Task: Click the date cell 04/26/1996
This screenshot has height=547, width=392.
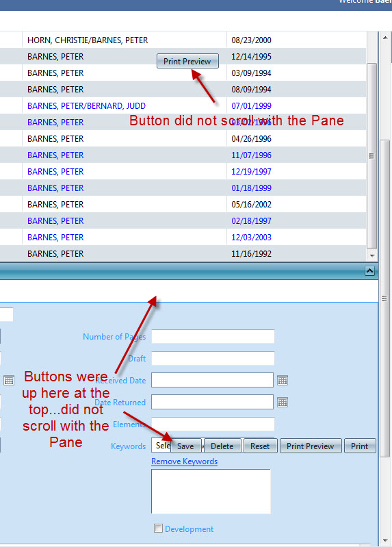Action: coord(252,138)
